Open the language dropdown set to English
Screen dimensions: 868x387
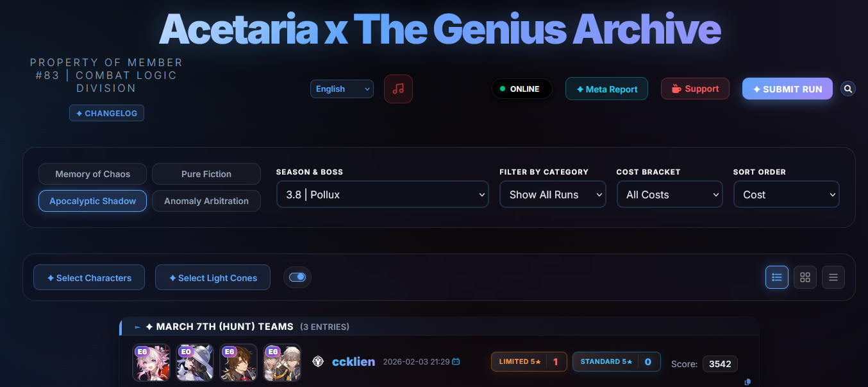pos(342,89)
